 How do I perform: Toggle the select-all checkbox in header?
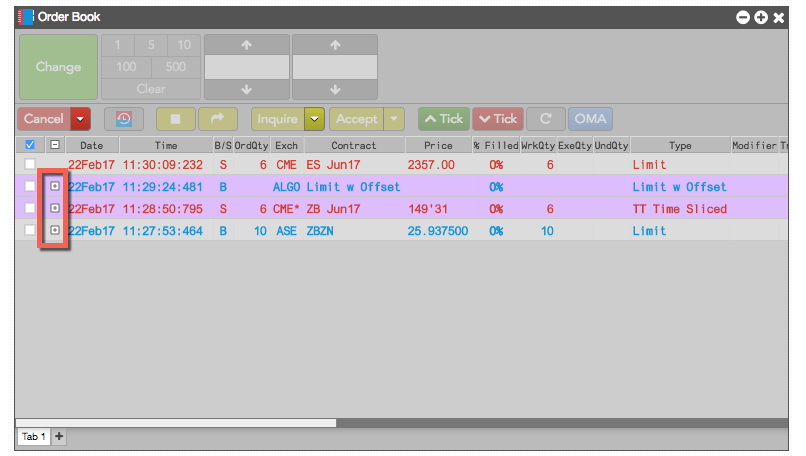tap(30, 145)
